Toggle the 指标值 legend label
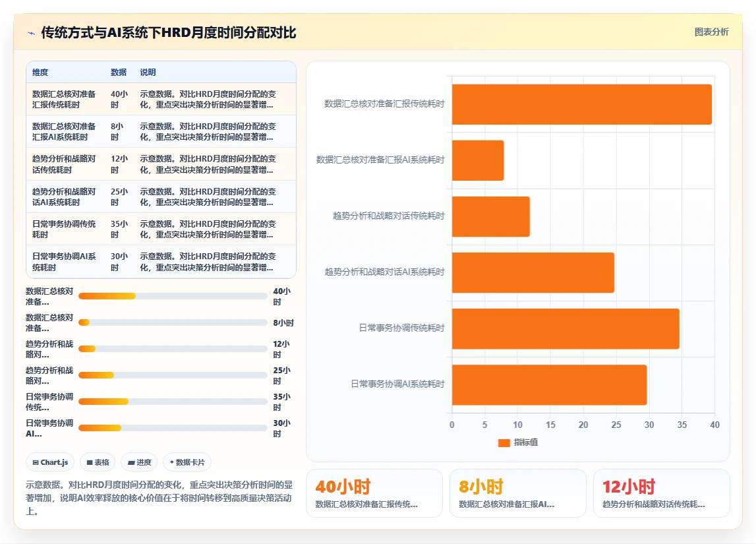756x544 pixels. (525, 442)
